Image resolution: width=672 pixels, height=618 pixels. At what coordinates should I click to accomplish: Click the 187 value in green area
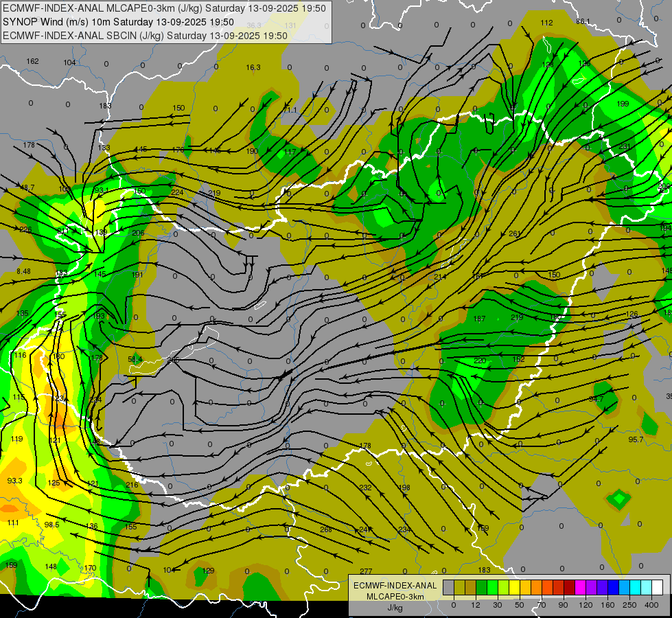tap(479, 319)
